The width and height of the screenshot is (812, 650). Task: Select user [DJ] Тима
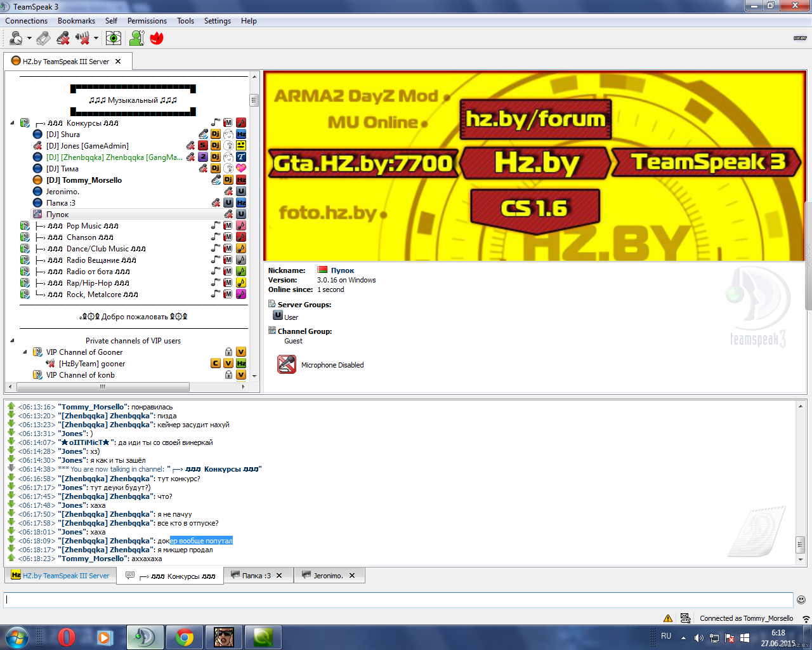click(x=62, y=169)
